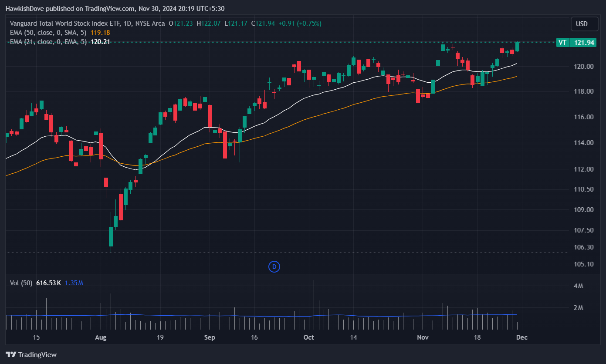Screen dimensions: 606x364
Task: Click the Oct date axis label
Action: click(x=309, y=337)
